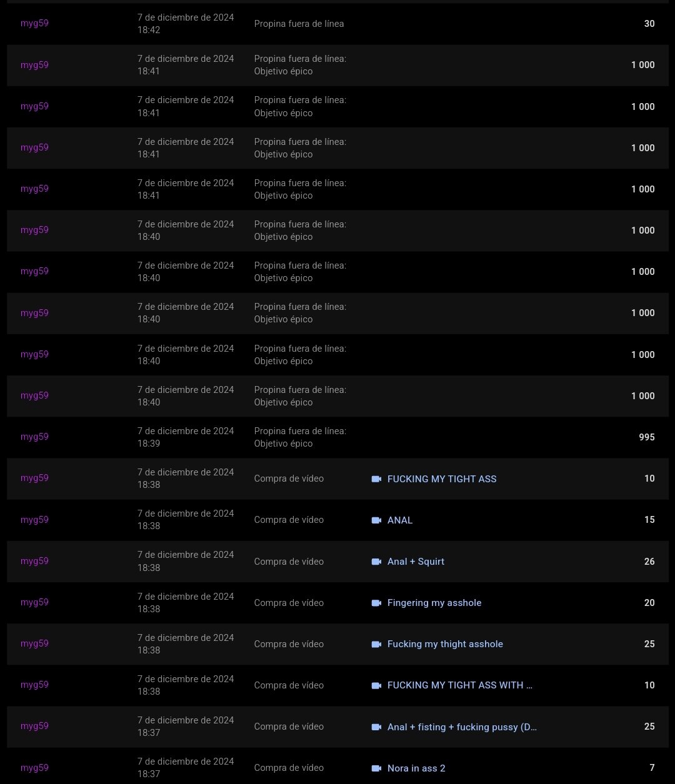Click myg59 username in 'Nora in ass 2' row

click(34, 768)
